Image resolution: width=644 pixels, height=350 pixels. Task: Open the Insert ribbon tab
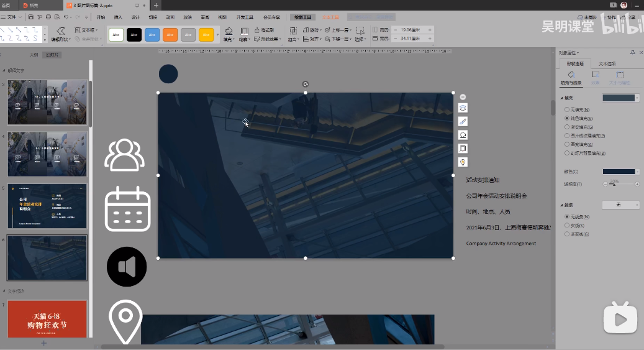click(118, 17)
